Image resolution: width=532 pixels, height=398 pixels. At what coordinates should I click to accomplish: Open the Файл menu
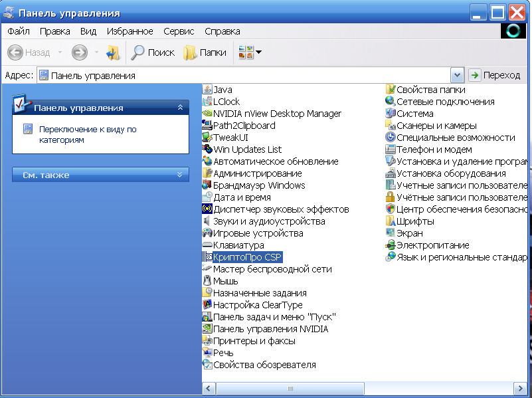click(19, 31)
